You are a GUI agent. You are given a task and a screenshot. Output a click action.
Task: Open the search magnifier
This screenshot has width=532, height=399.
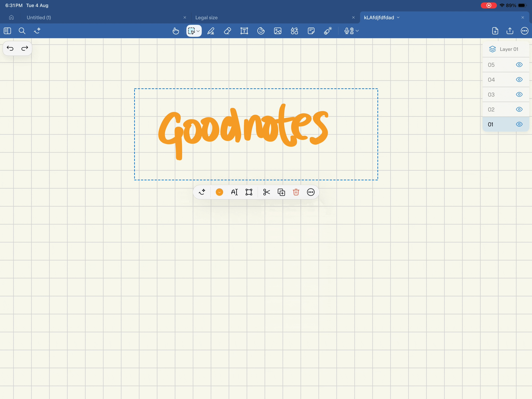(x=22, y=31)
